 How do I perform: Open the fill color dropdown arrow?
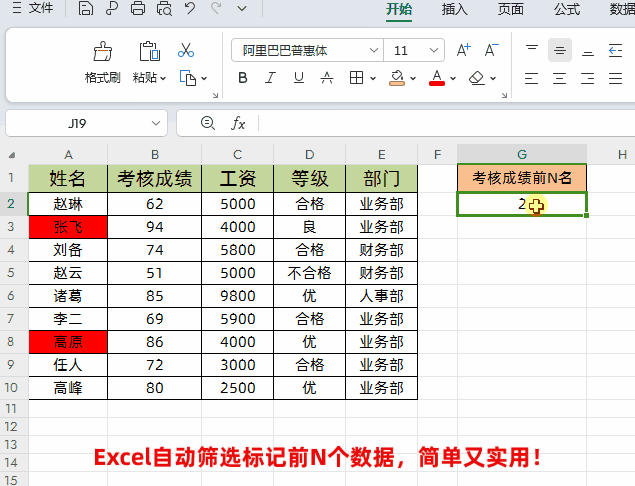click(x=413, y=78)
